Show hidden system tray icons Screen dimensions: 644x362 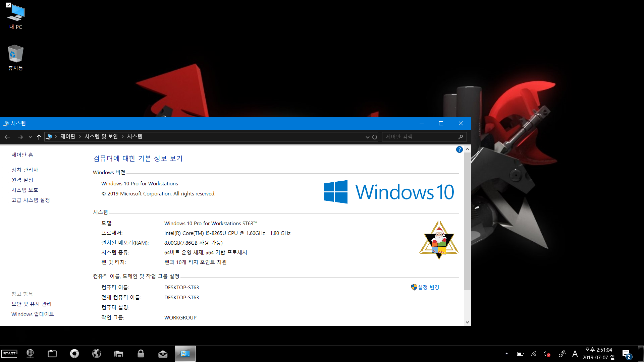click(506, 354)
